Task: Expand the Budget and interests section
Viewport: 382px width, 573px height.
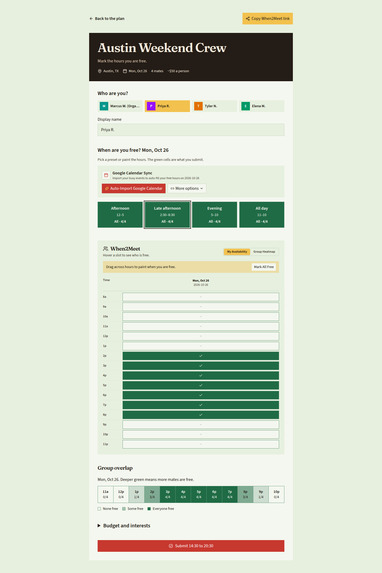Action: coord(124,525)
